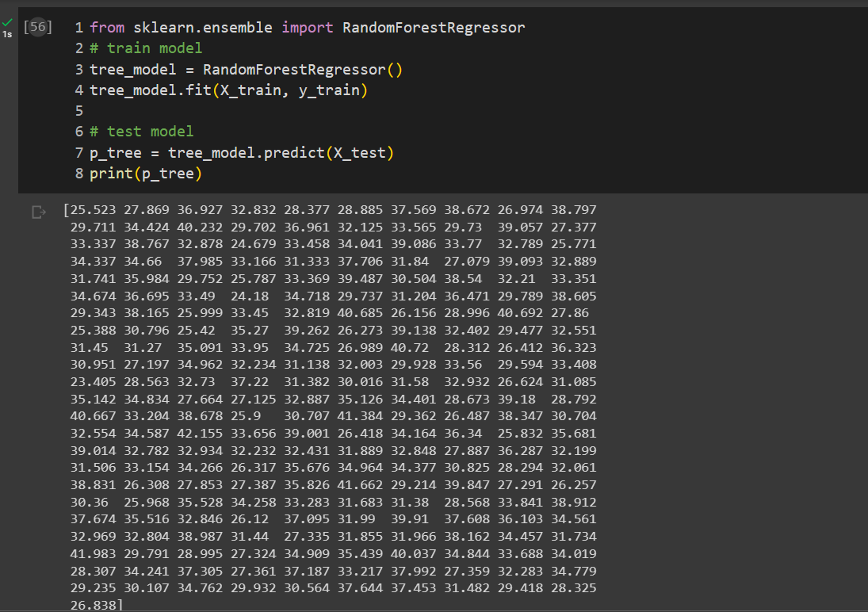Click the output toggle icon beside the printed array

click(x=39, y=212)
